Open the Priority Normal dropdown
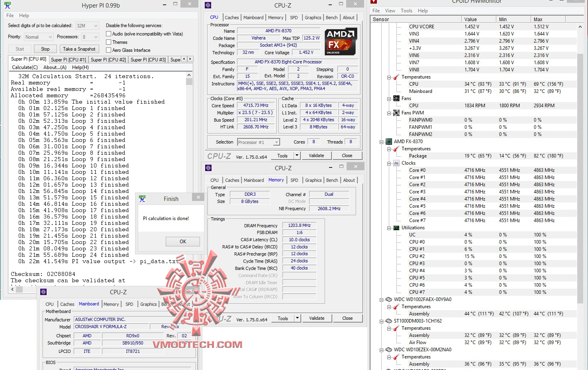Screen dimensions: 588x370 pyautogui.click(x=38, y=37)
